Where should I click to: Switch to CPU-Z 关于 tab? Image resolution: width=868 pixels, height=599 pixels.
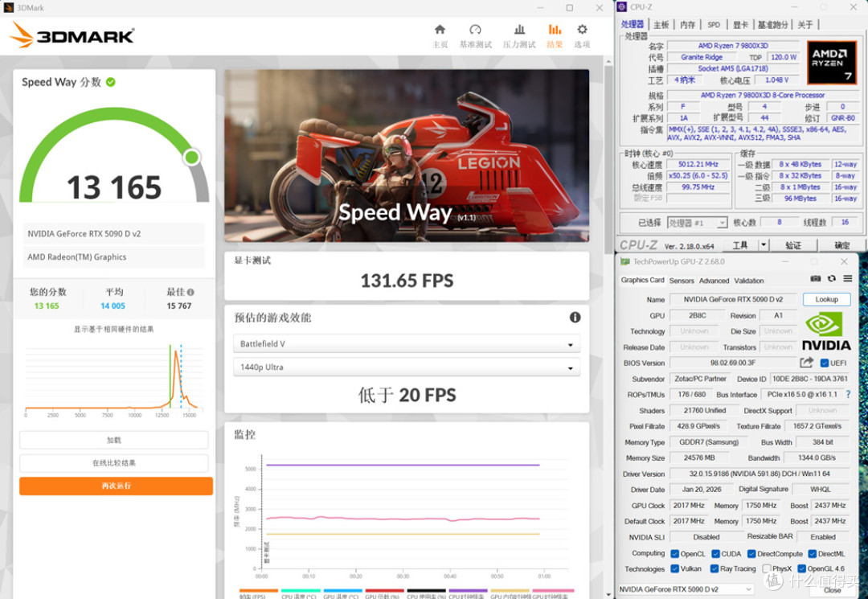[x=805, y=24]
